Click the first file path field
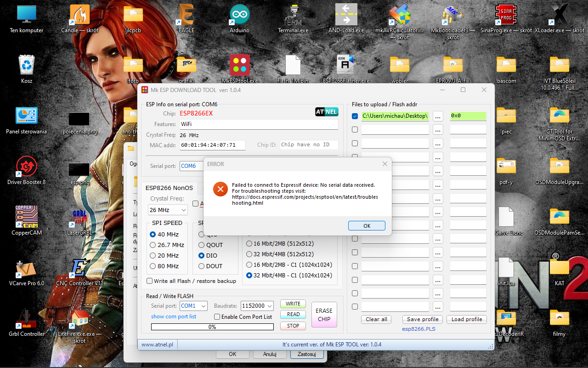 point(395,116)
